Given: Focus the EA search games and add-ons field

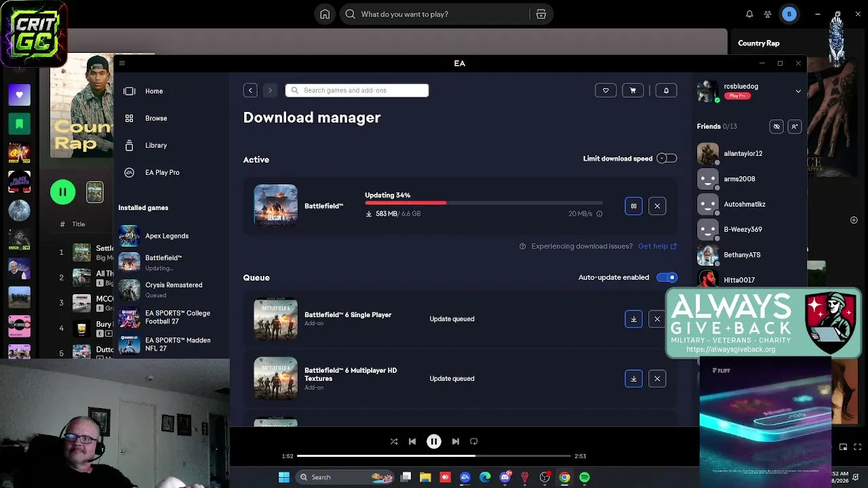Looking at the screenshot, I should coord(357,90).
